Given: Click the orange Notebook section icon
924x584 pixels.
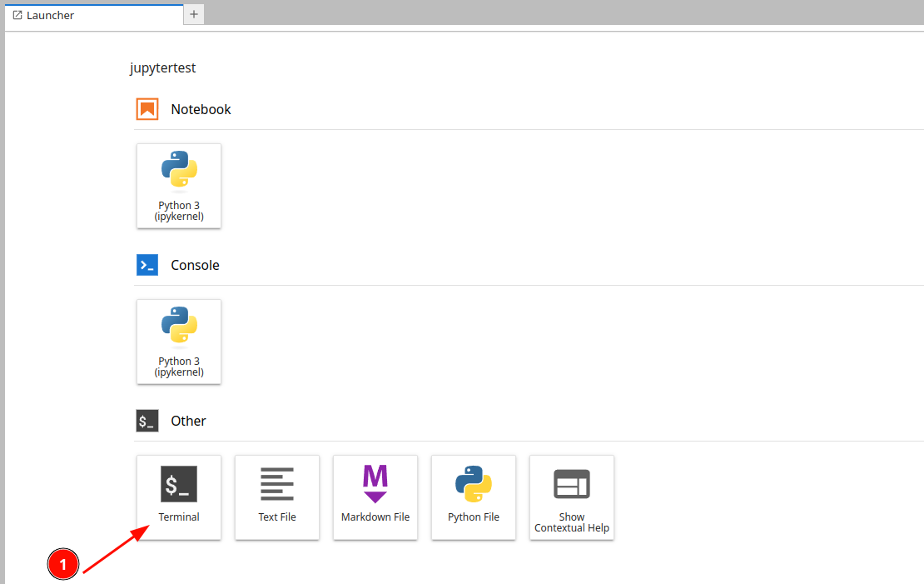Looking at the screenshot, I should [x=147, y=109].
